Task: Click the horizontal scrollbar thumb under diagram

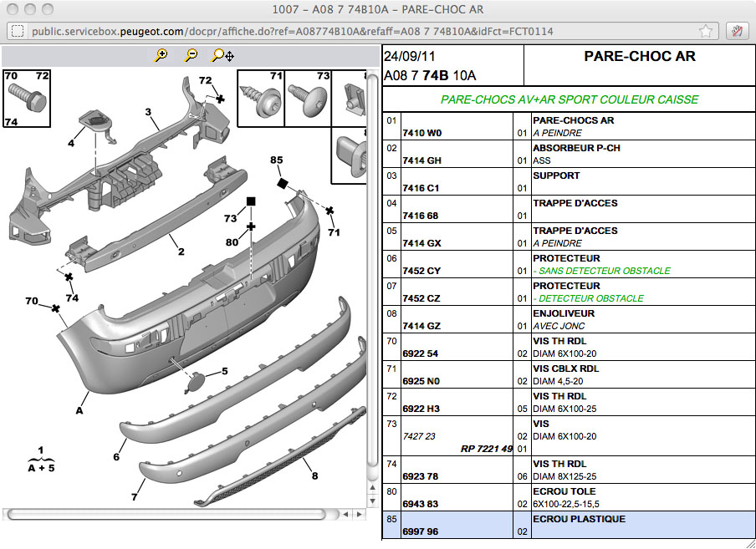Action: [166, 515]
